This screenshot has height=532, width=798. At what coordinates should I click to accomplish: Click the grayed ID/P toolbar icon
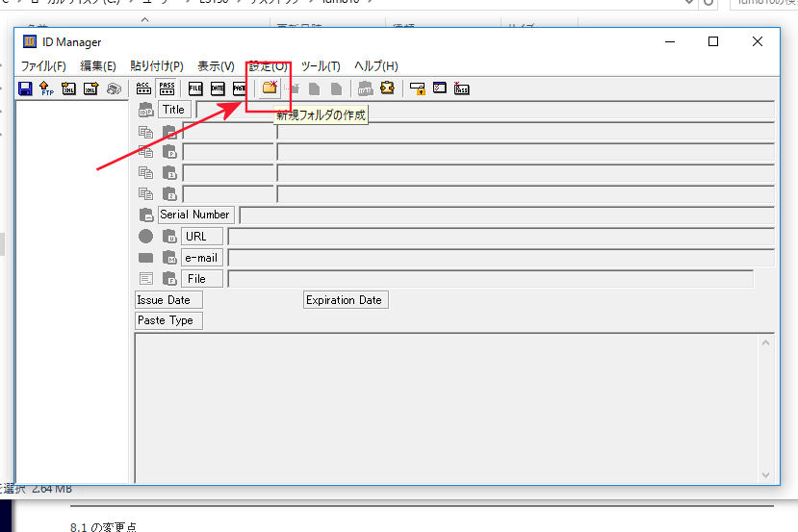coord(365,89)
